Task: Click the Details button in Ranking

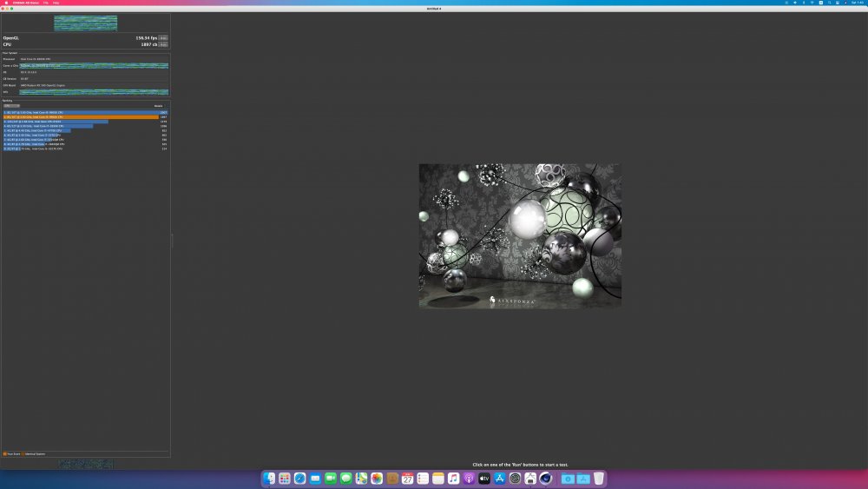Action: click(158, 106)
